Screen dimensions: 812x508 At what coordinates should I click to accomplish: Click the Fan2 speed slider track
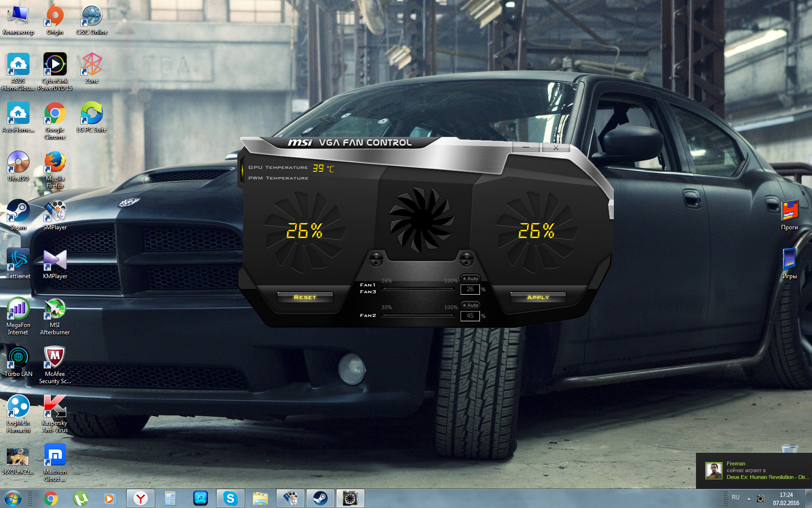419,315
